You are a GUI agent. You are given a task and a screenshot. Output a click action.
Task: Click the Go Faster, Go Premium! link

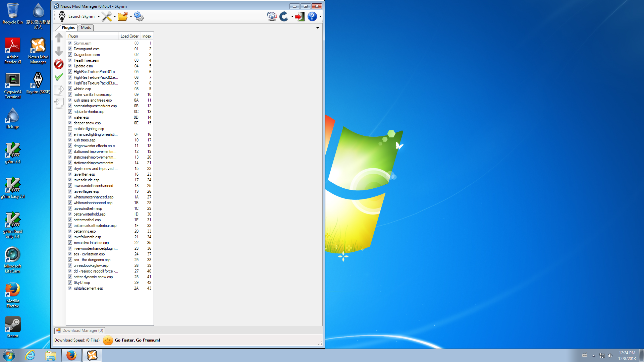138,340
